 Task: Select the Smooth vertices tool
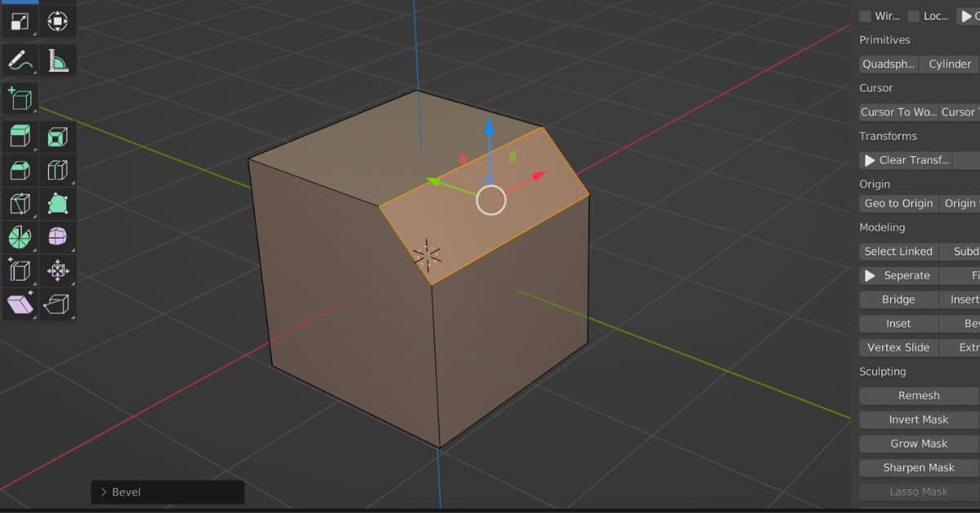[x=57, y=237]
